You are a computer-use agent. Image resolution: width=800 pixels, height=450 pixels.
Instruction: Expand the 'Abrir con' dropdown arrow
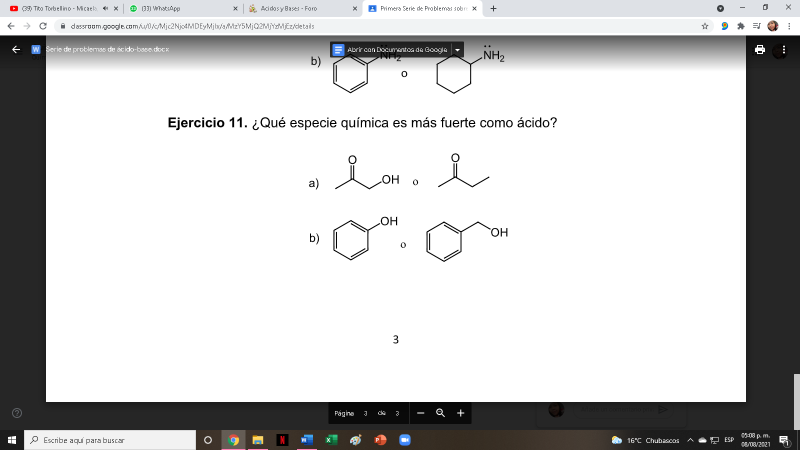(x=458, y=49)
